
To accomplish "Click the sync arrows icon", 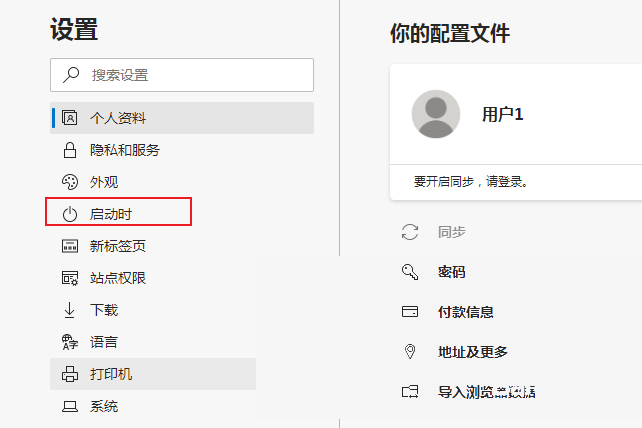I will pos(410,232).
